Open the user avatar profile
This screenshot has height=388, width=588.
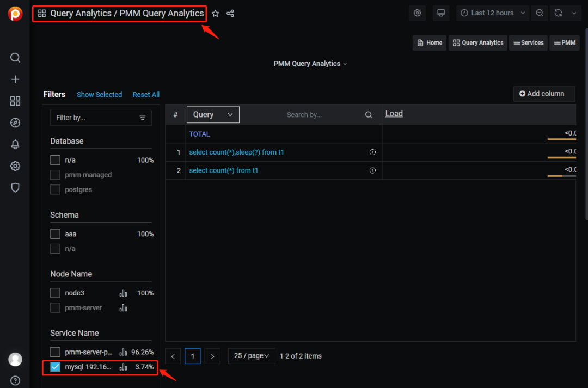pos(15,359)
